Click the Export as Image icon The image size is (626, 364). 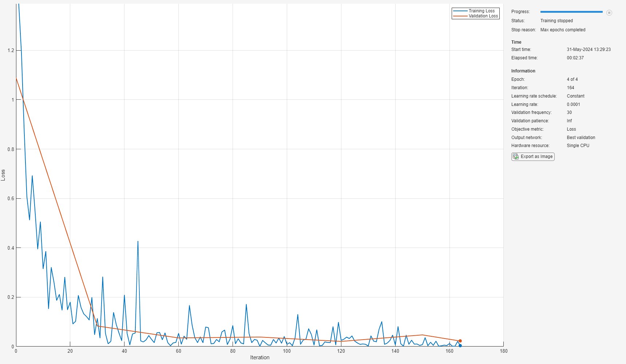tap(516, 157)
